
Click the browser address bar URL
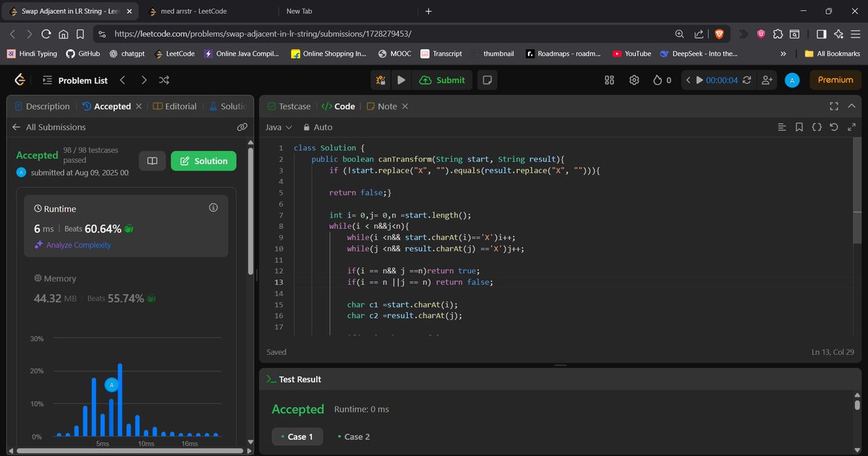(x=263, y=34)
